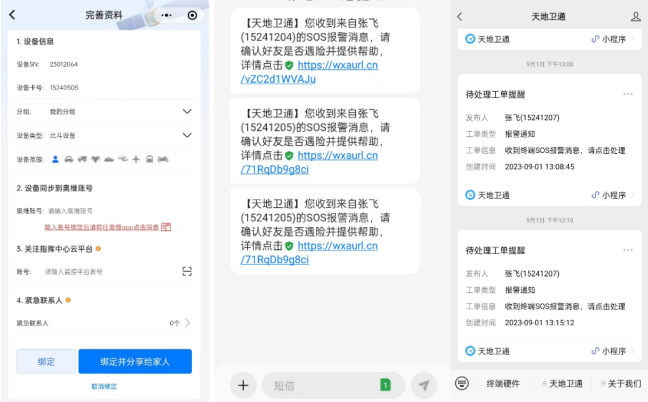
Task: Select the motorcycle icon in device range
Action: [163, 159]
